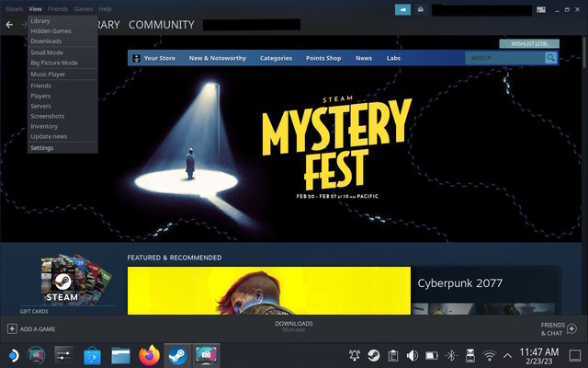Viewport: 588px width, 368px height.
Task: Check battery status in tray
Action: click(x=432, y=355)
